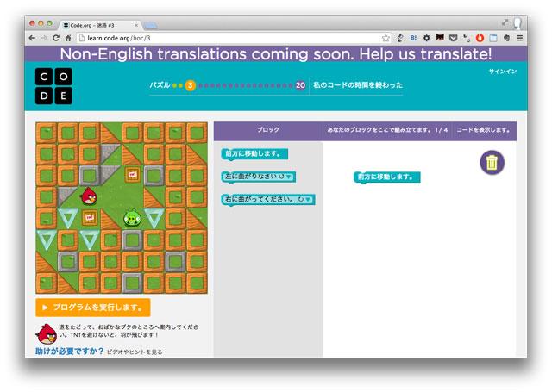Open the Chrome hamburger menu

tap(519, 38)
